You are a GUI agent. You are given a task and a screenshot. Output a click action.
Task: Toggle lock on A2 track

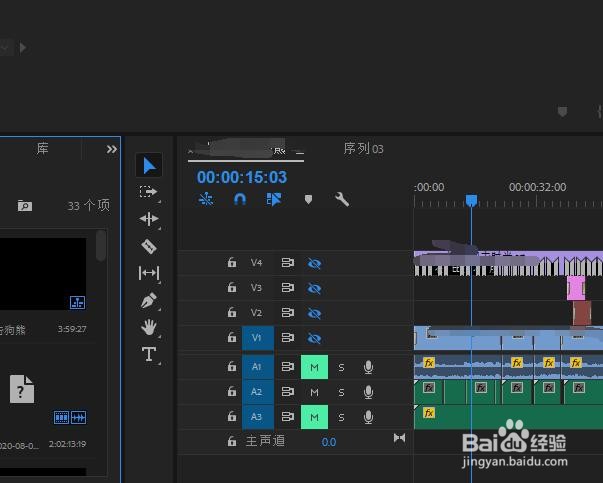232,391
